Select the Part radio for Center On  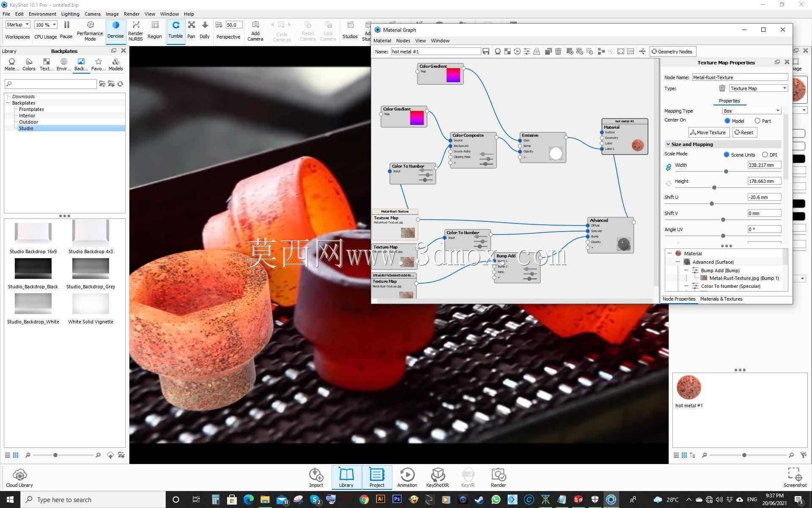tap(757, 121)
